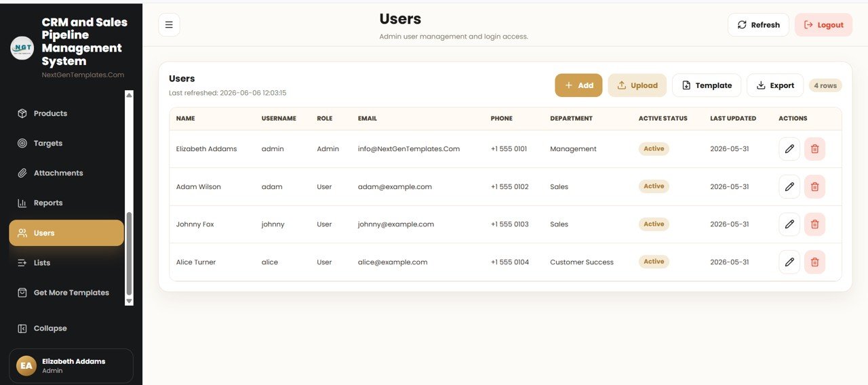Click Active badge in Elizabeth Addams row
This screenshot has width=868, height=385.
[654, 148]
